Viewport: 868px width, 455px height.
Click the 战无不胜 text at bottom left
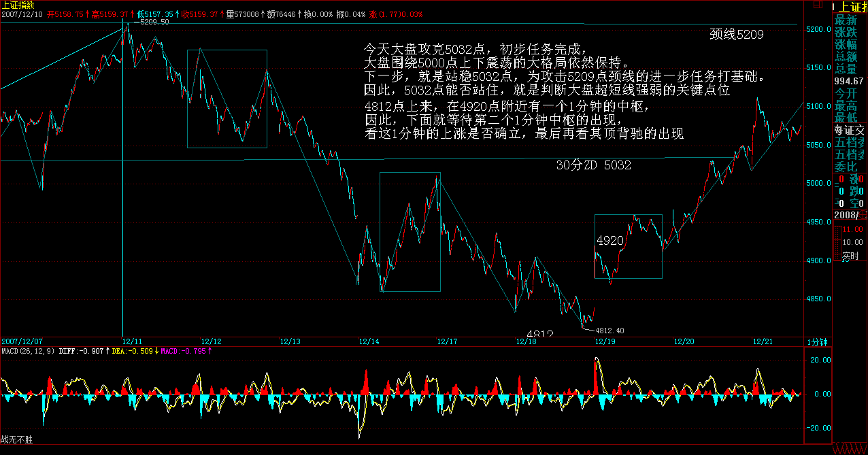pyautogui.click(x=16, y=440)
